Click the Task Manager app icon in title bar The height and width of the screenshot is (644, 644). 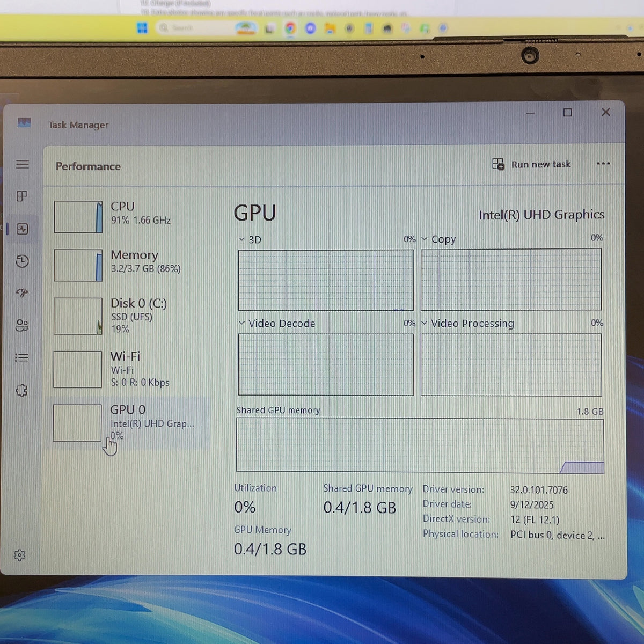click(24, 123)
